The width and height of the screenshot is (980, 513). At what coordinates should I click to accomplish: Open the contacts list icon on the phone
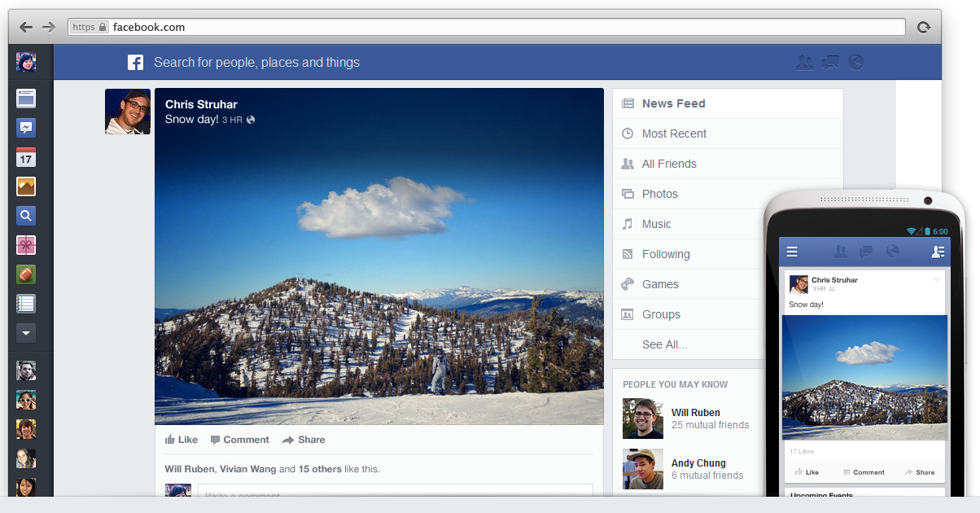point(938,252)
